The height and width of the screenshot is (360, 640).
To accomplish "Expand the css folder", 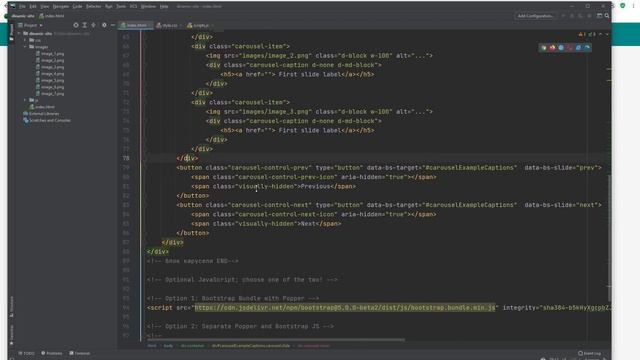I will [x=25, y=40].
